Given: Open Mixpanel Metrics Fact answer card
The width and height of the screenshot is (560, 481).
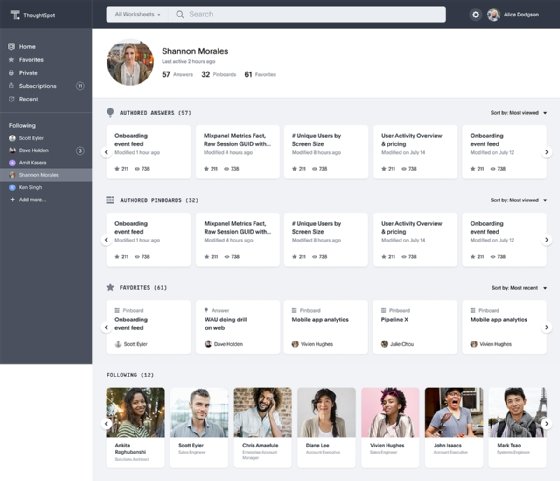Looking at the screenshot, I should (x=238, y=152).
